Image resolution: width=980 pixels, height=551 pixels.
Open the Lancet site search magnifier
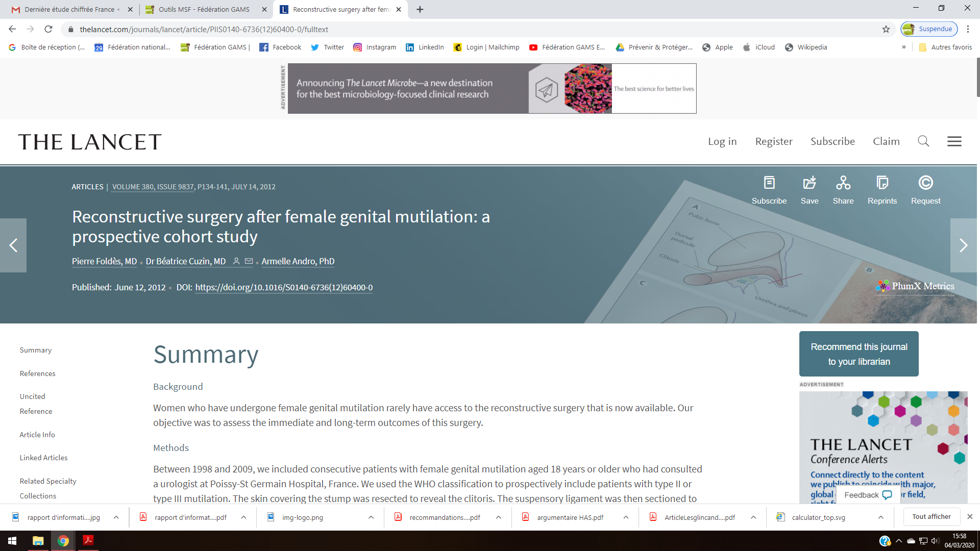click(x=923, y=141)
